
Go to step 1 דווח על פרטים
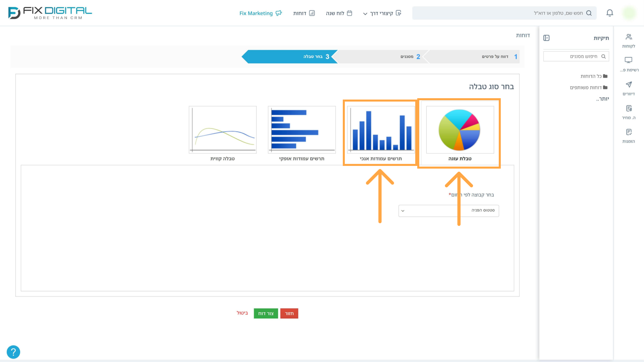[x=475, y=57]
